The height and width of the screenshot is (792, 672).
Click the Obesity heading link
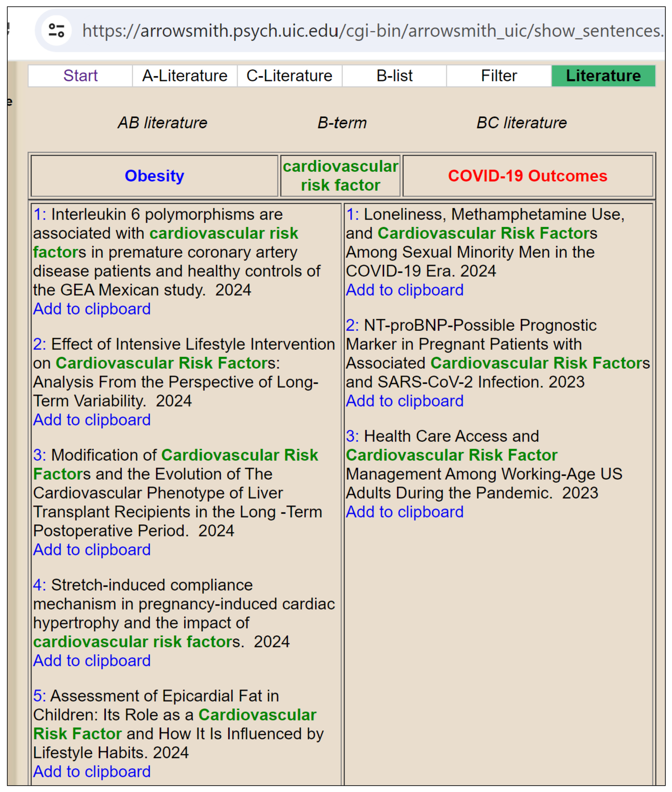pyautogui.click(x=154, y=176)
